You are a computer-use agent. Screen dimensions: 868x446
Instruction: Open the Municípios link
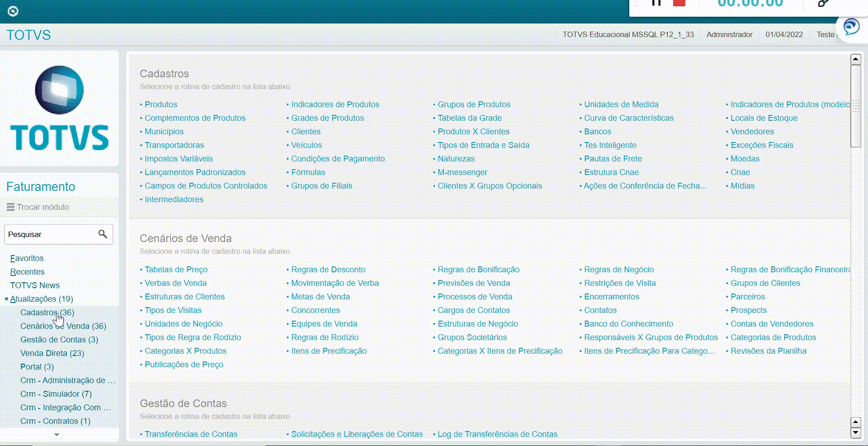[164, 132]
